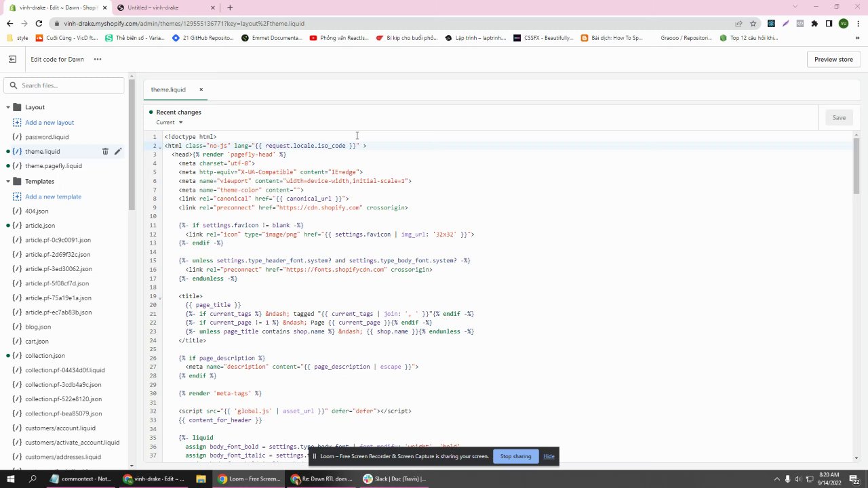Click Add a new layout
Image resolution: width=868 pixels, height=488 pixels.
point(50,123)
